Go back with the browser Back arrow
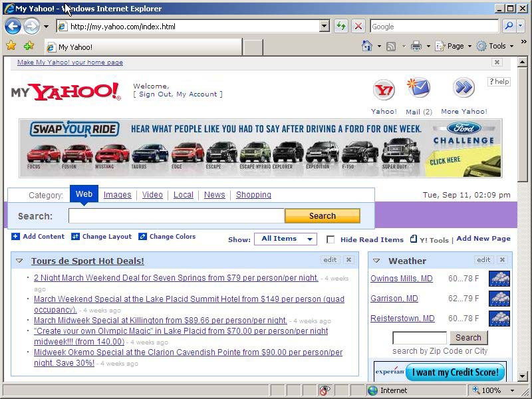 [x=13, y=27]
